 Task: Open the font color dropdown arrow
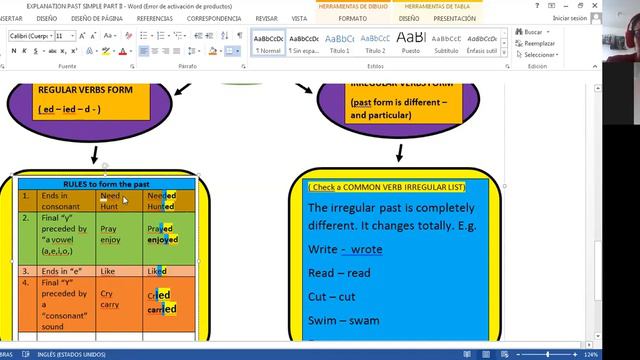coord(131,51)
